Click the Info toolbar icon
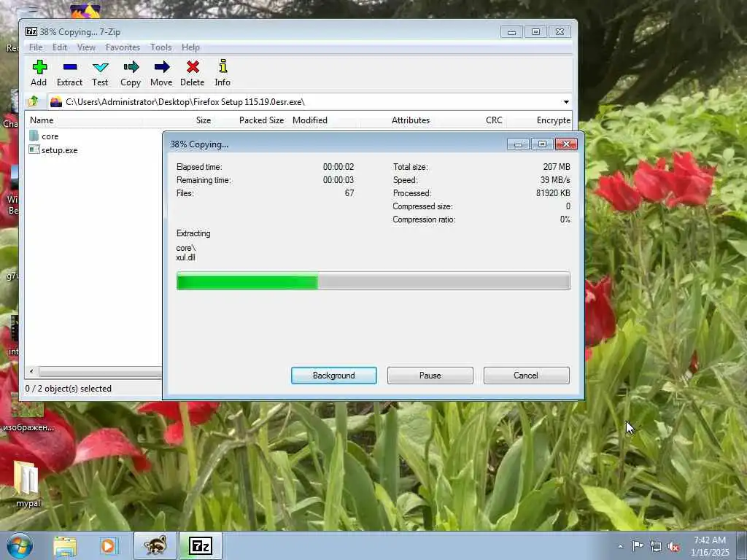 pos(222,67)
